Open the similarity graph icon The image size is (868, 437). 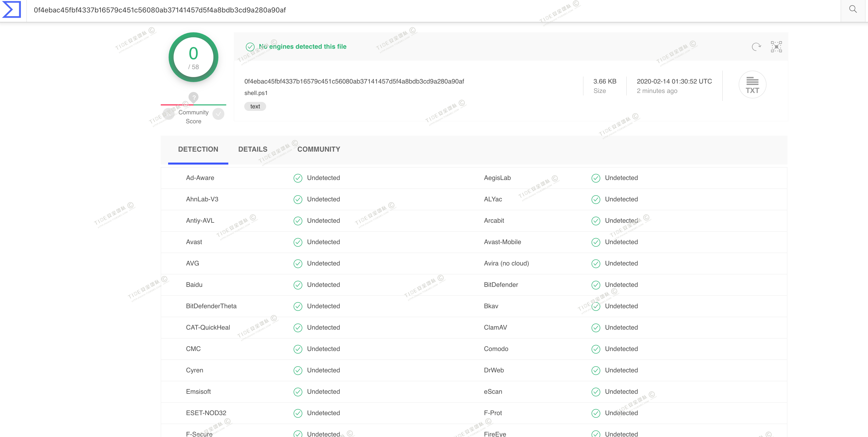pos(776,47)
